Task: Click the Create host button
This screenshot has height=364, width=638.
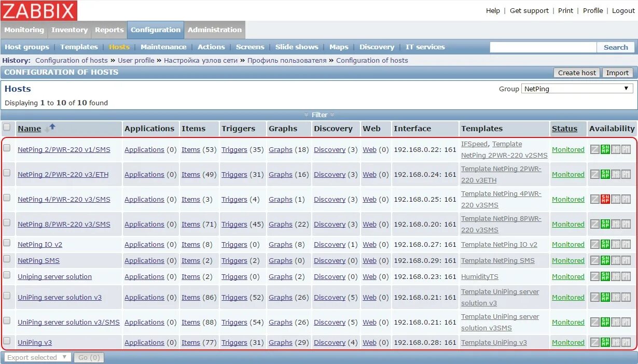Action: (x=577, y=73)
